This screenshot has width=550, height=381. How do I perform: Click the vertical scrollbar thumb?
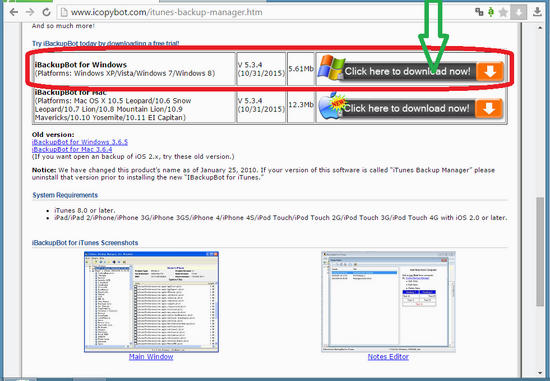click(540, 252)
